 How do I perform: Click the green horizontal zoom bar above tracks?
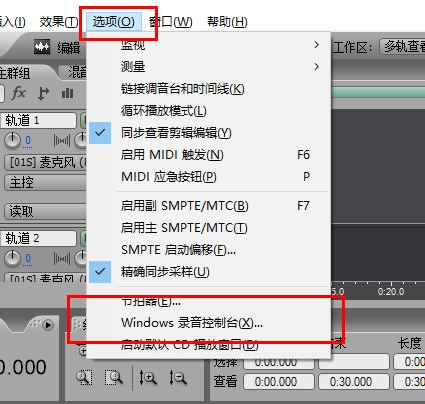[378, 93]
